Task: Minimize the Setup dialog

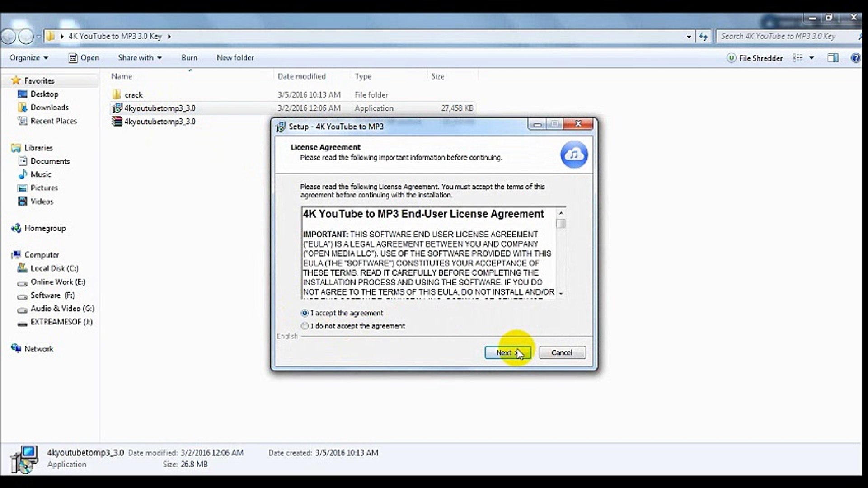Action: tap(537, 124)
